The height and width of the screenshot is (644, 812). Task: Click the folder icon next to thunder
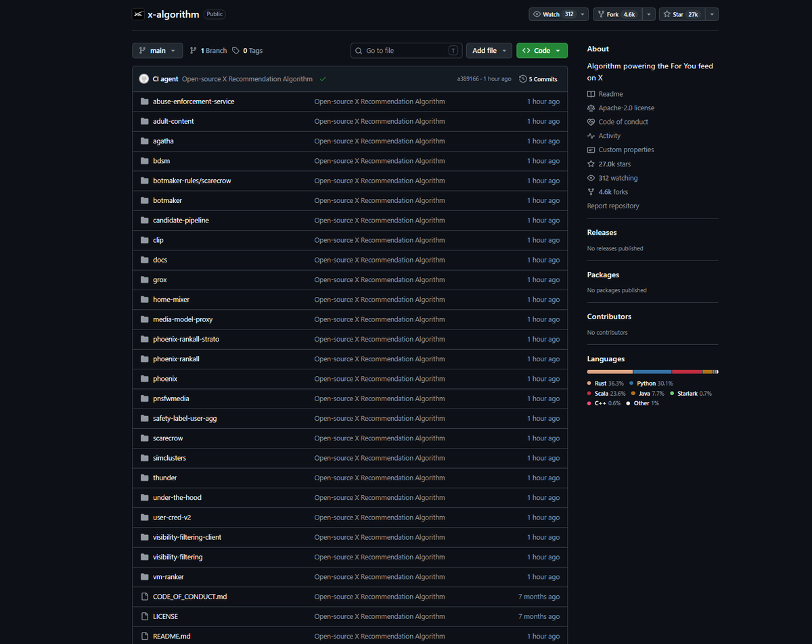coord(144,478)
